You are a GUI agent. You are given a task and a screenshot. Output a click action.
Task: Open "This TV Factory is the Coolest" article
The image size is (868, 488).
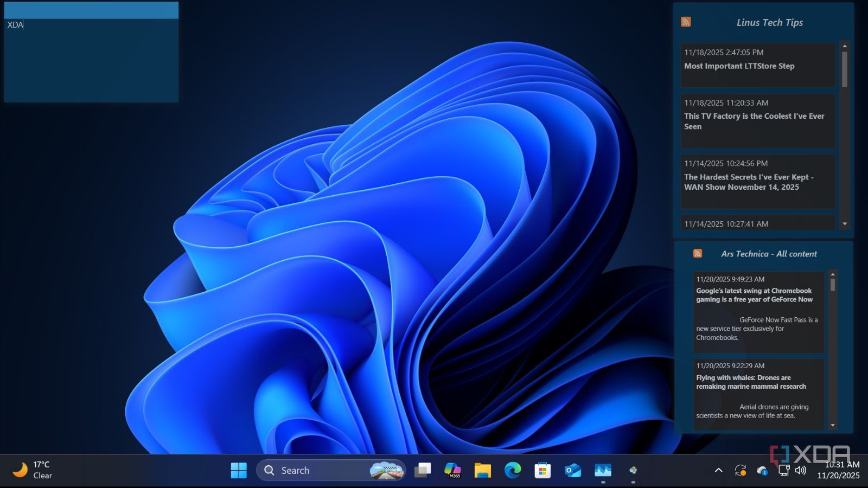[754, 121]
